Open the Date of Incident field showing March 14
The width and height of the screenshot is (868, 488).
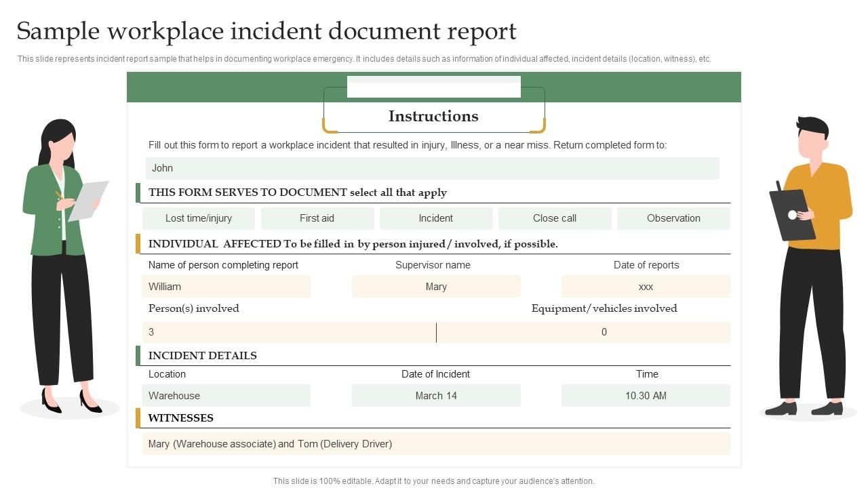pyautogui.click(x=435, y=395)
